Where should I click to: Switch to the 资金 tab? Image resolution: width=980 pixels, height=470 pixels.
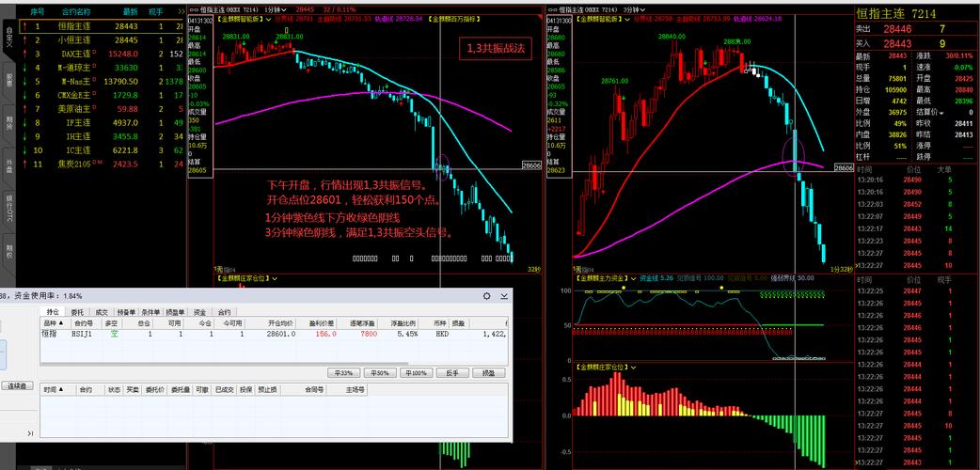click(199, 311)
